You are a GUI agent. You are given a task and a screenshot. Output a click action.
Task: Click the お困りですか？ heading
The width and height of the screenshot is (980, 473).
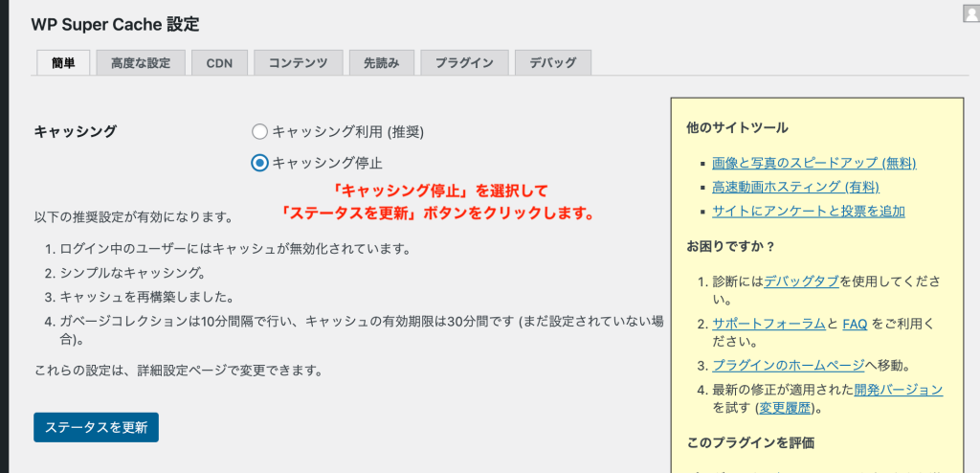(730, 246)
